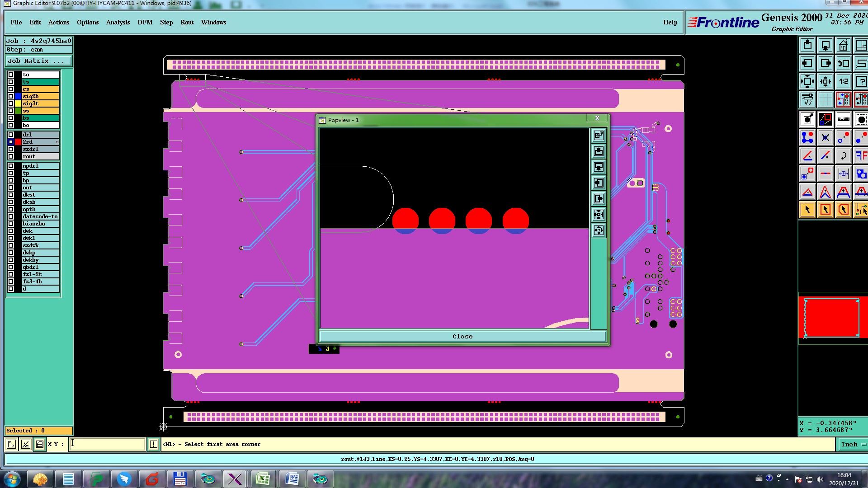This screenshot has width=868, height=488.
Task: Click the zoom-in expand arrows icon
Action: (807, 81)
